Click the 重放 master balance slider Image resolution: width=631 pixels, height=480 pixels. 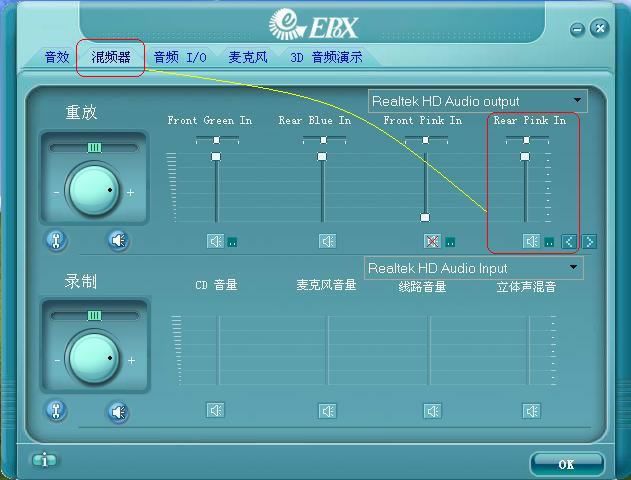94,148
